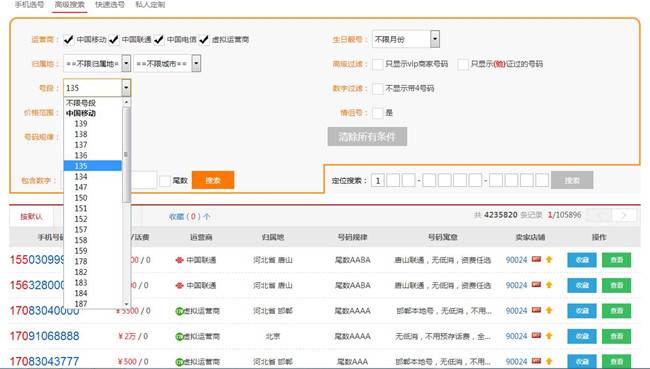The height and width of the screenshot is (369, 650).
Task: Uncheck the 中国联通 operator checkbox
Action: [x=114, y=39]
